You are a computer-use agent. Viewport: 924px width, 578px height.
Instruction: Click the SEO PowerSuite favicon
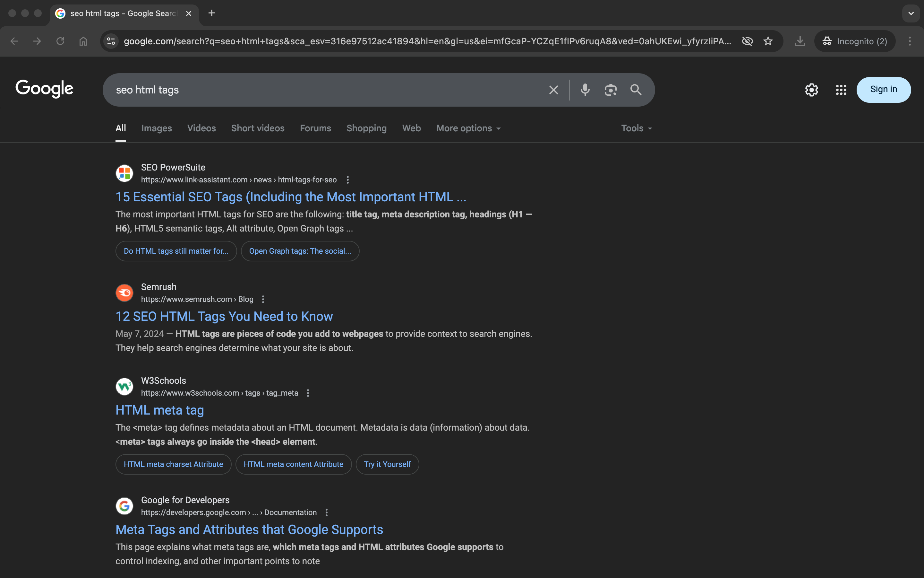[x=124, y=173]
